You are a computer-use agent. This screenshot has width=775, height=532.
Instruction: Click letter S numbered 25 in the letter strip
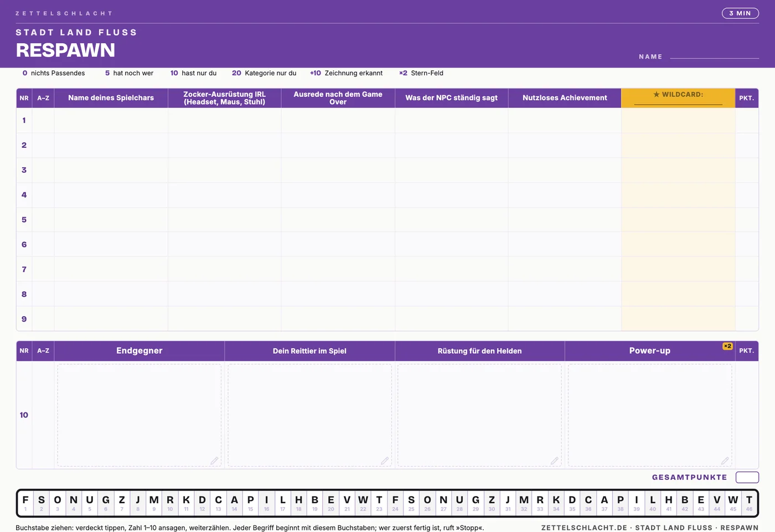411,503
